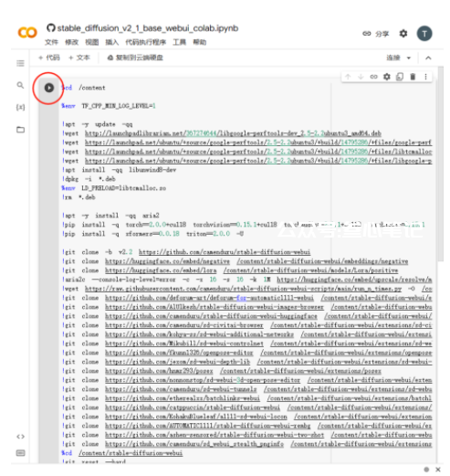
Task: Open table of contents sidebar icon
Action: [x=20, y=63]
